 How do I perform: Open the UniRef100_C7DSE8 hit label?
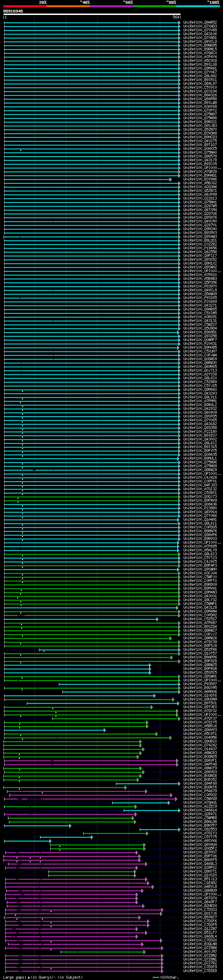(200, 971)
